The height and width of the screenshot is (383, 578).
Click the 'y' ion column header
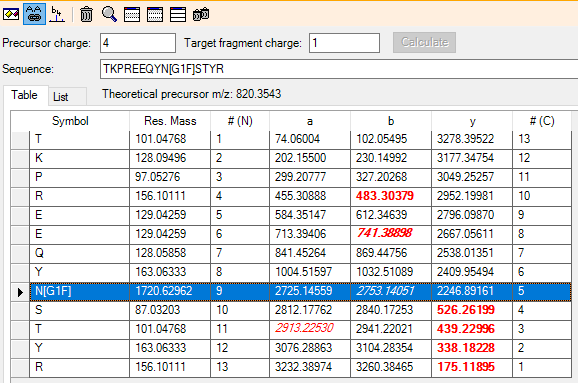(472, 121)
